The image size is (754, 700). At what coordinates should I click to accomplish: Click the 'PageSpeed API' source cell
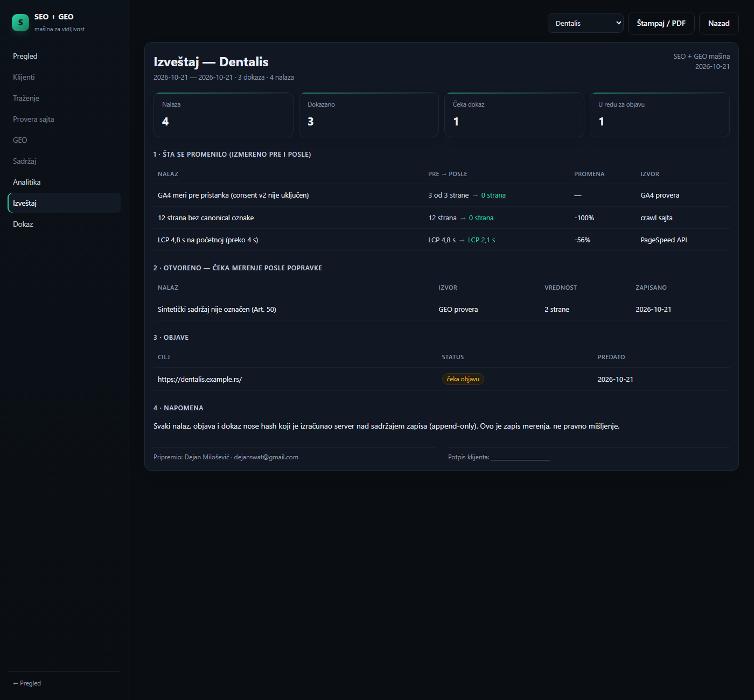coord(664,240)
